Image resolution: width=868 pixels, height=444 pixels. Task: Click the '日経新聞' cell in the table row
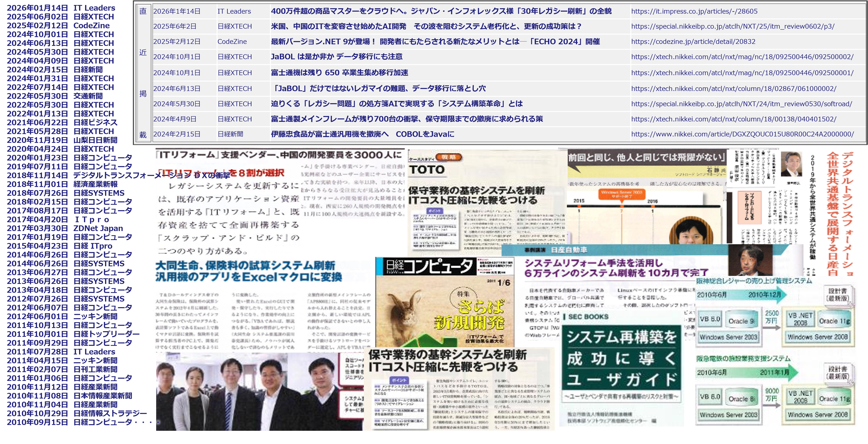(x=230, y=134)
